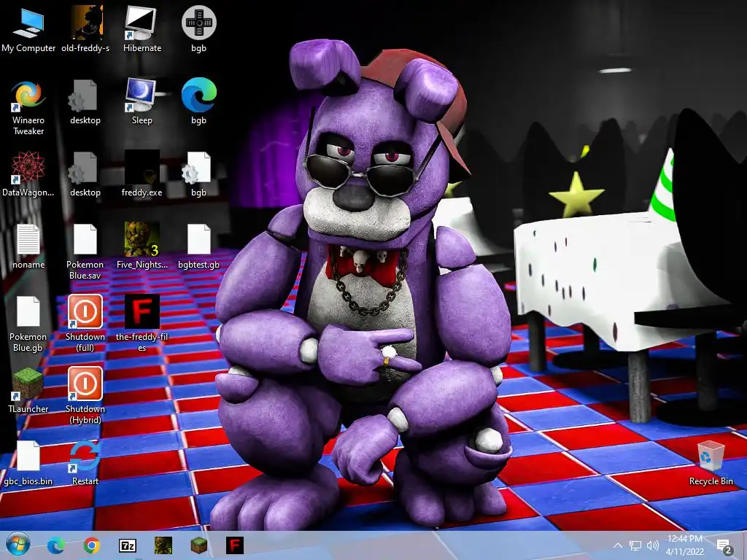Open 7-Zip from the taskbar

pos(127,545)
